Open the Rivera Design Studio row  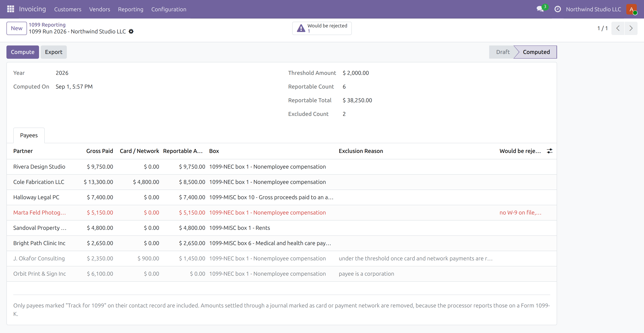tap(282, 167)
